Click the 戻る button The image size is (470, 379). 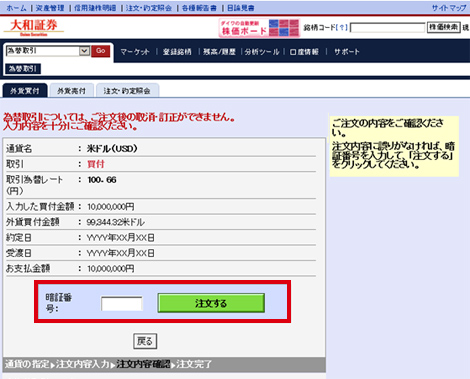pos(145,341)
